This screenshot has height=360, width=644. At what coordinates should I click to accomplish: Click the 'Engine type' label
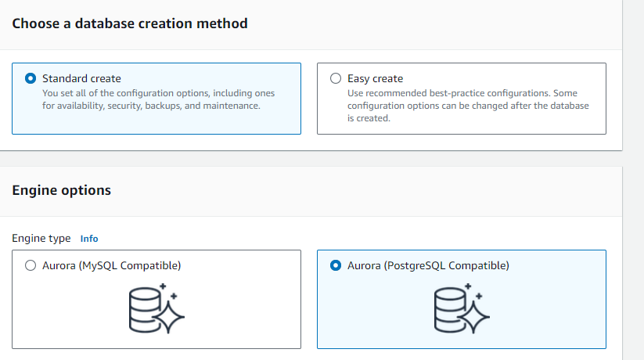coord(41,239)
